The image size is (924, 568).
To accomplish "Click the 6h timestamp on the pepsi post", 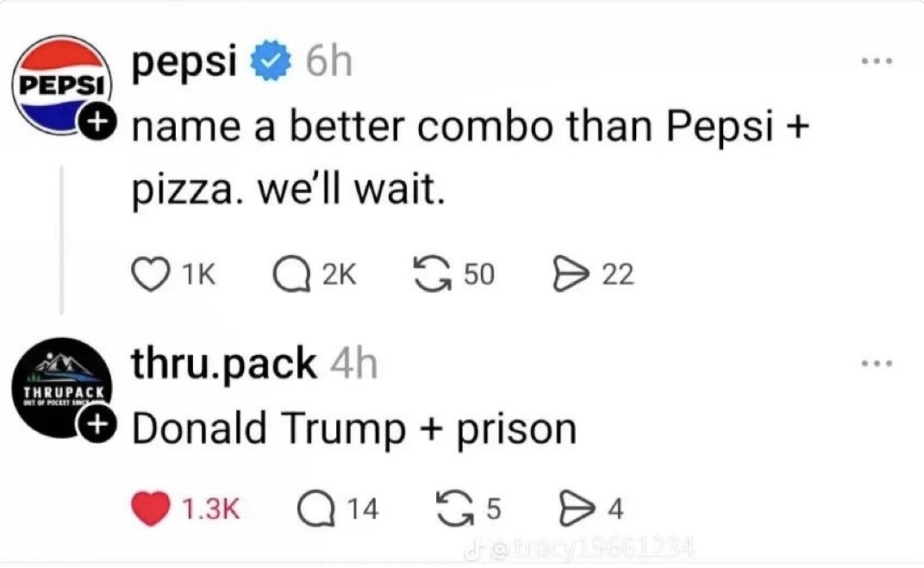I will (328, 63).
